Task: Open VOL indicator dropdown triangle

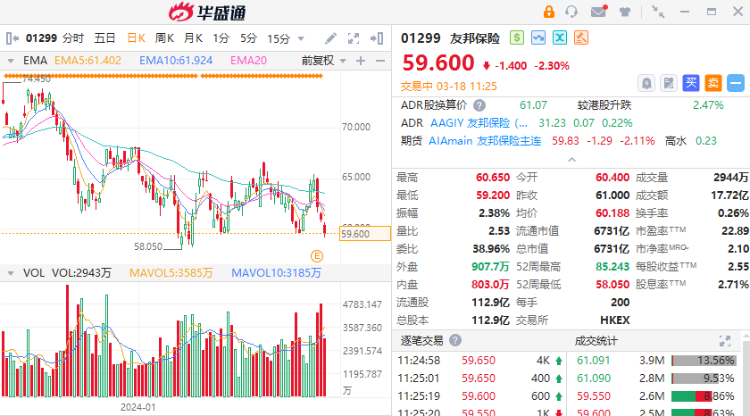Action: click(11, 273)
